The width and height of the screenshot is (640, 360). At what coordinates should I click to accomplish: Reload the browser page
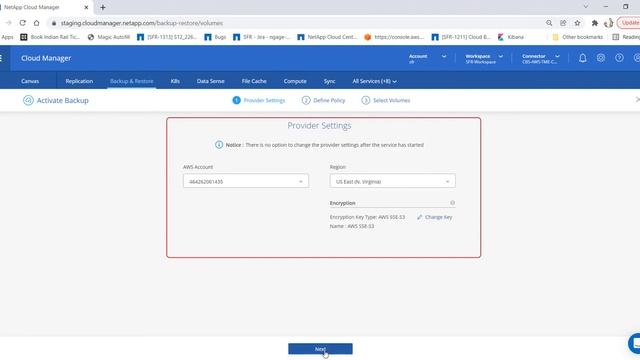(22, 23)
